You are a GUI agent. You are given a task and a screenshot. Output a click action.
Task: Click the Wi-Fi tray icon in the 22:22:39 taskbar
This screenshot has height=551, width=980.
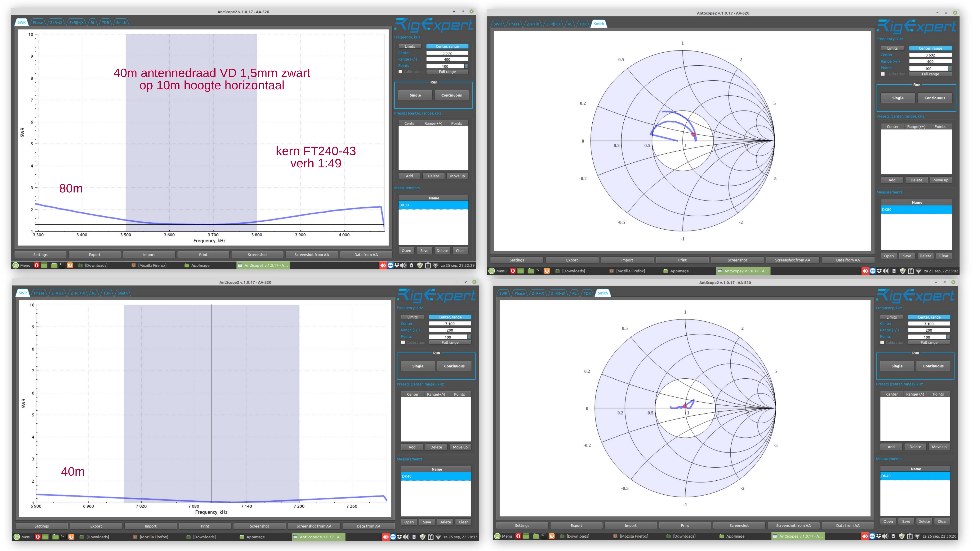pyautogui.click(x=436, y=265)
